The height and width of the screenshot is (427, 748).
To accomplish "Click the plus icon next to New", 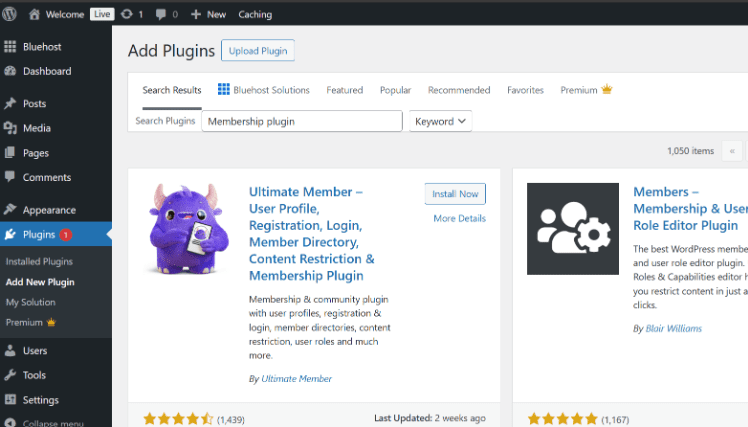I will pyautogui.click(x=196, y=14).
